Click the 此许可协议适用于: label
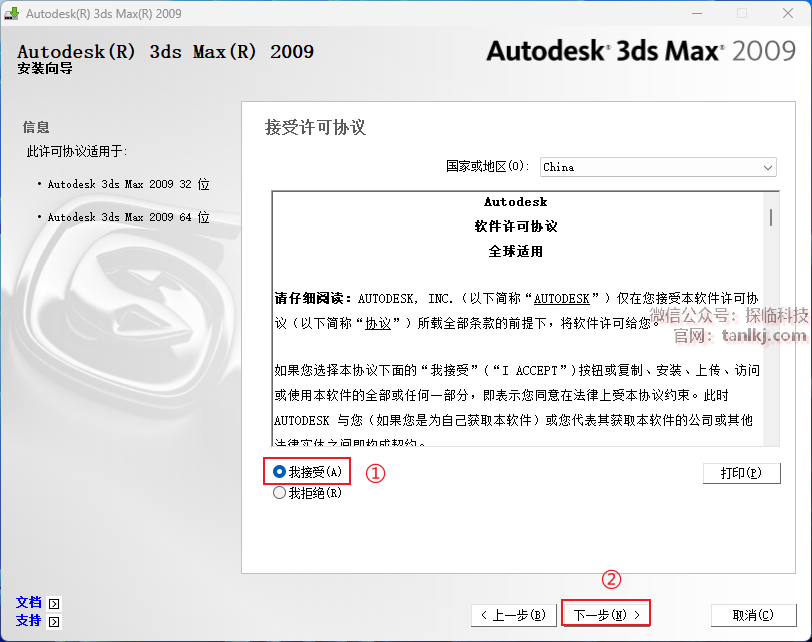Image resolution: width=812 pixels, height=642 pixels. click(77, 151)
